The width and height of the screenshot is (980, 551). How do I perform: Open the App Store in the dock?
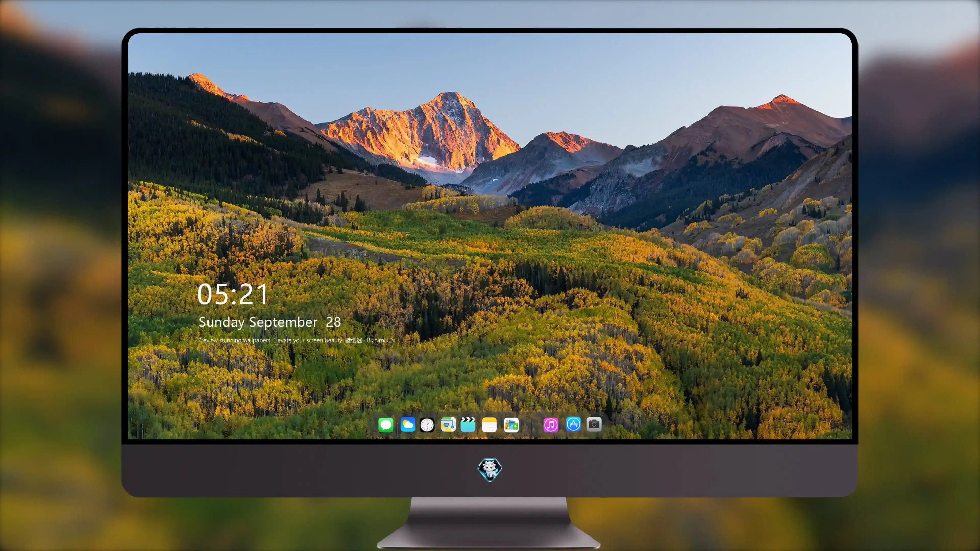573,424
